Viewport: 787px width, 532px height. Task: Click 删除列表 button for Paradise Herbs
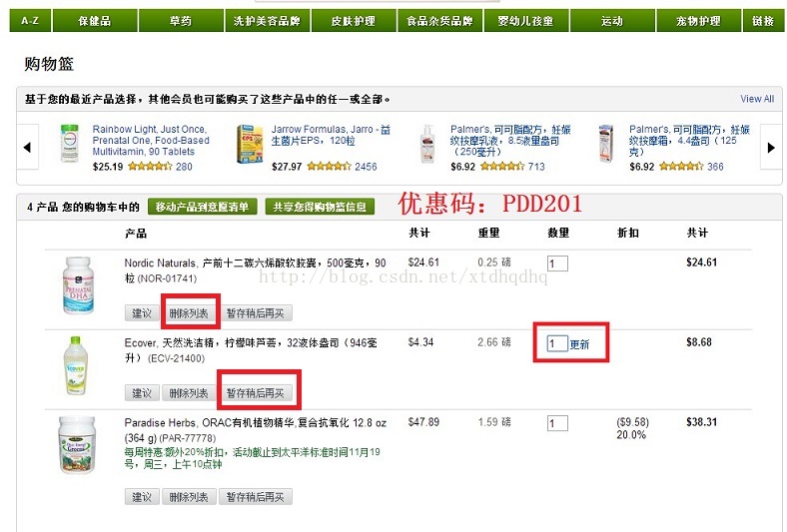189,497
